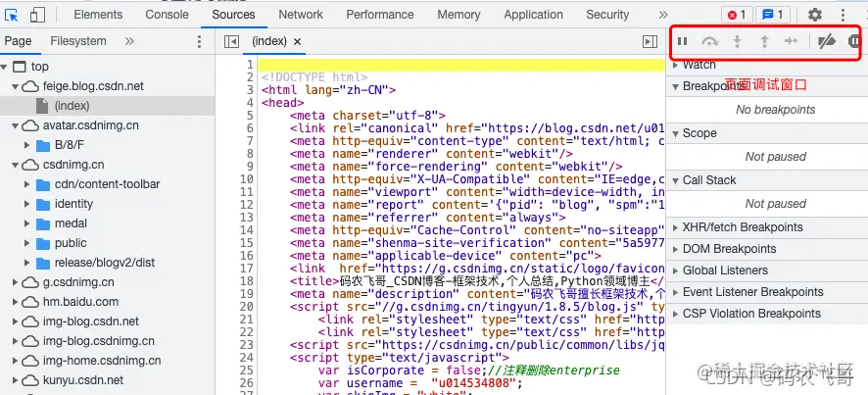Click the red error count badge
The image size is (868, 395).
point(737,15)
